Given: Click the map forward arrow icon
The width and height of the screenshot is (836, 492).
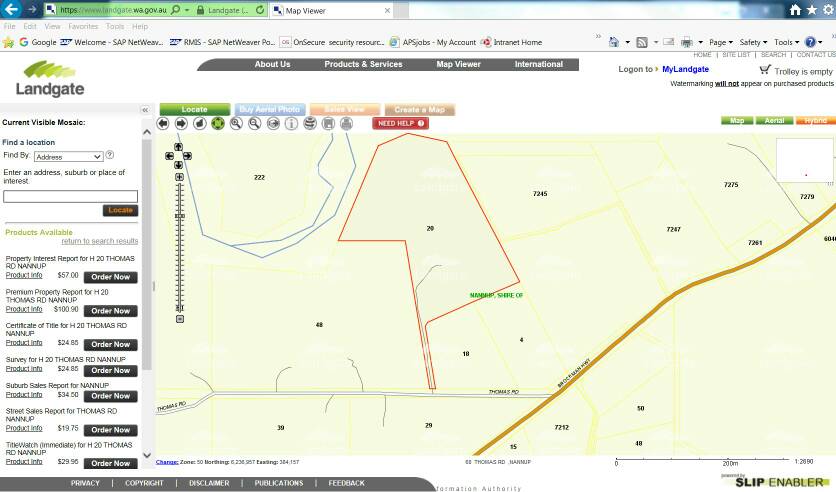Looking at the screenshot, I should (x=181, y=124).
